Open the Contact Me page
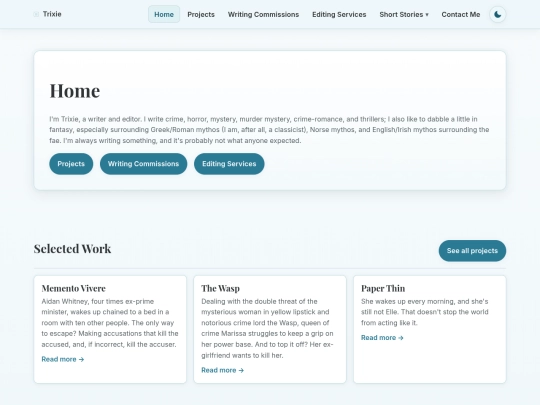The height and width of the screenshot is (405, 540). pos(461,14)
